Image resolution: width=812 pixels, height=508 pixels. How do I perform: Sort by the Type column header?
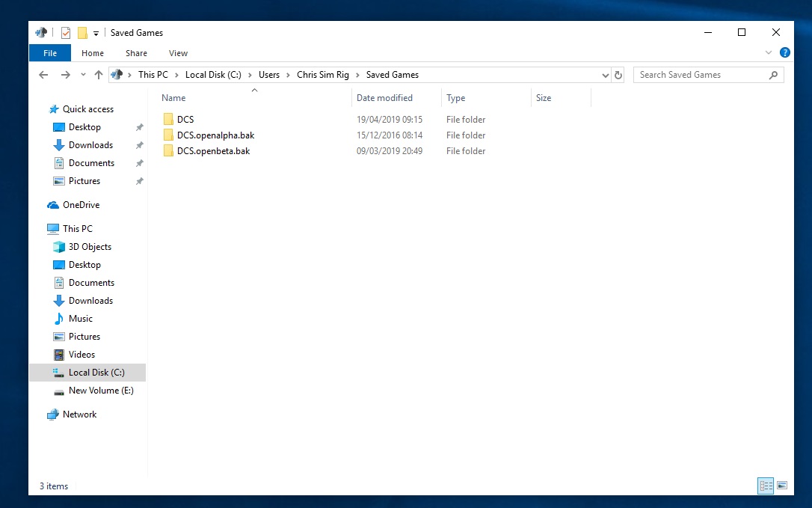(455, 98)
